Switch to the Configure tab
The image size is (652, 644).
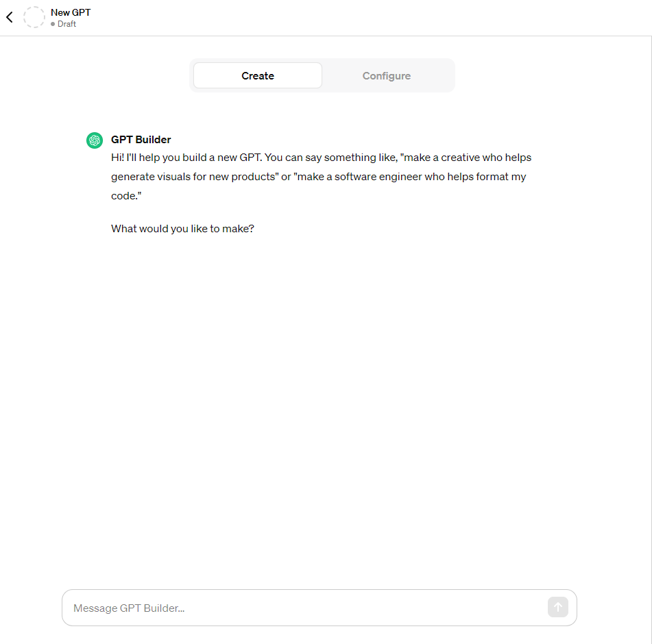386,75
